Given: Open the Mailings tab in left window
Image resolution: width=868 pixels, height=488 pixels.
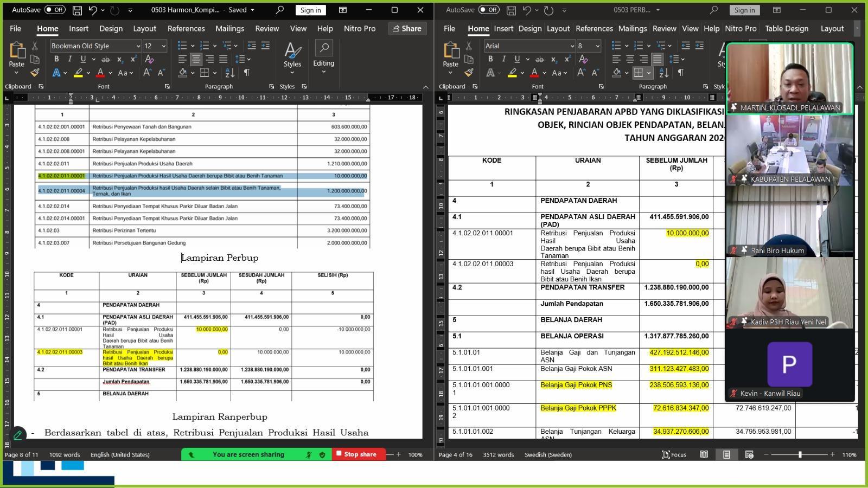Looking at the screenshot, I should click(229, 28).
